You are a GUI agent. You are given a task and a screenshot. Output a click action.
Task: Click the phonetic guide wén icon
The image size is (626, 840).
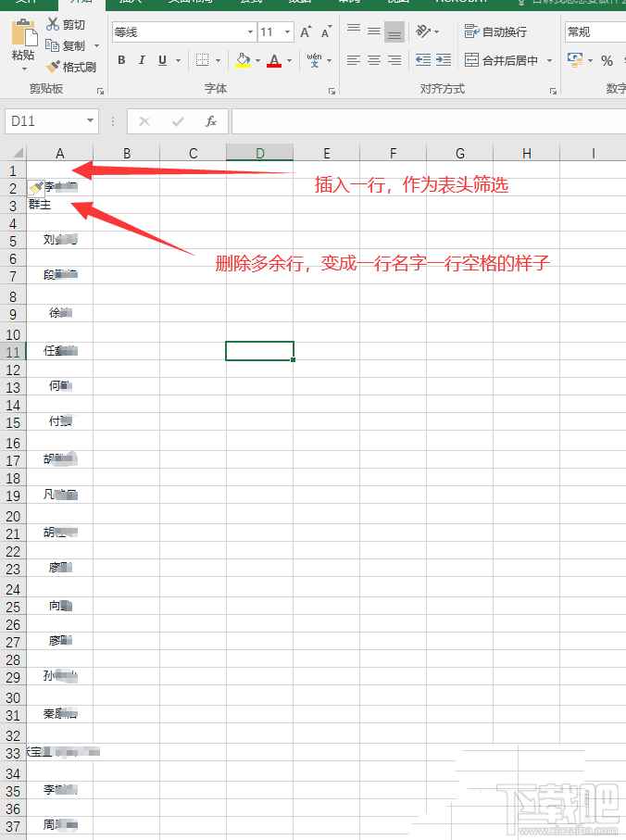[314, 60]
